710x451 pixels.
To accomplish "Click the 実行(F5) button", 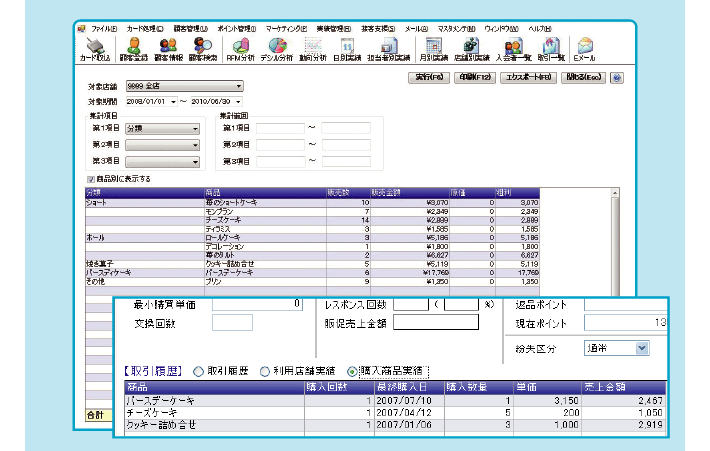I will (429, 77).
